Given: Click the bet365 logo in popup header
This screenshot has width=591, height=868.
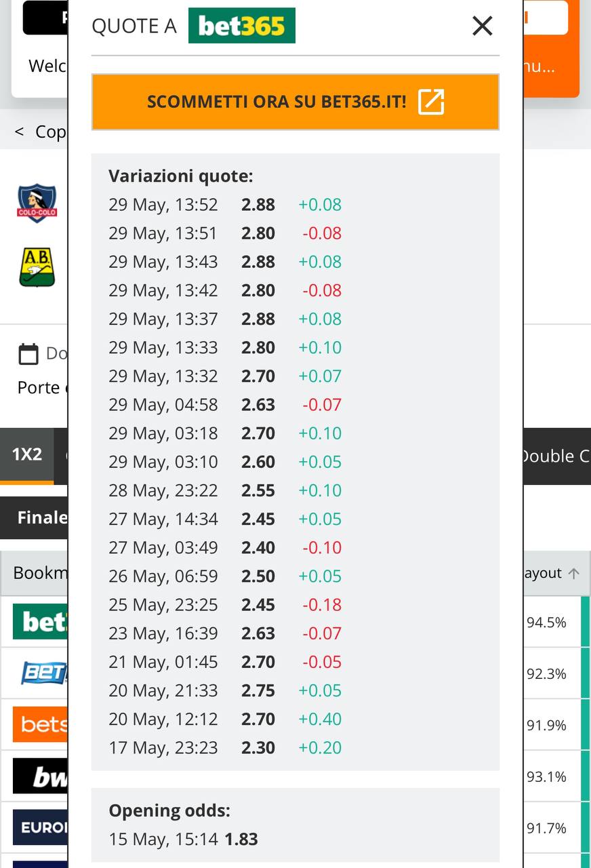Looking at the screenshot, I should pyautogui.click(x=242, y=26).
